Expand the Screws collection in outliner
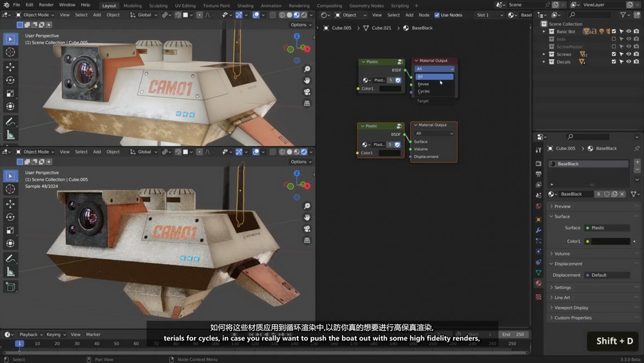 (544, 54)
